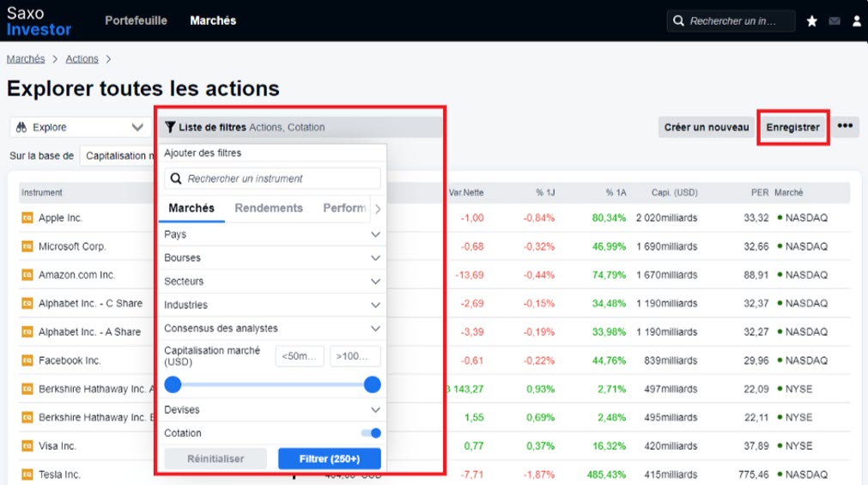This screenshot has width=868, height=485.
Task: Expand the Industries filter
Action: [x=272, y=305]
